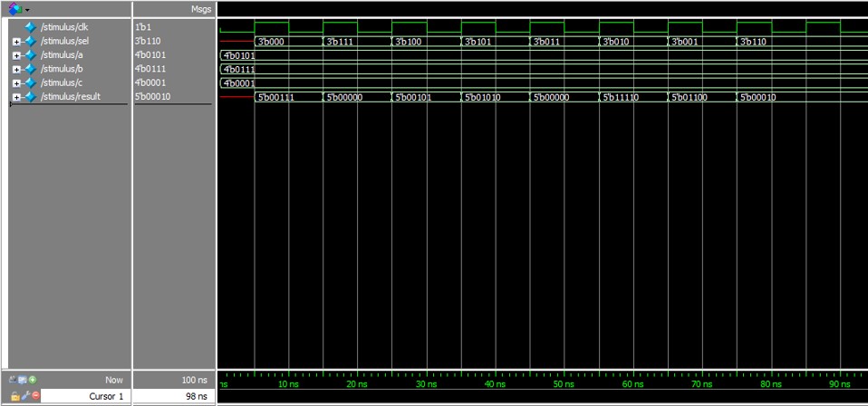Click the 3'b110 value in Msgs column
Screen dimensions: 868x406
tap(148, 41)
